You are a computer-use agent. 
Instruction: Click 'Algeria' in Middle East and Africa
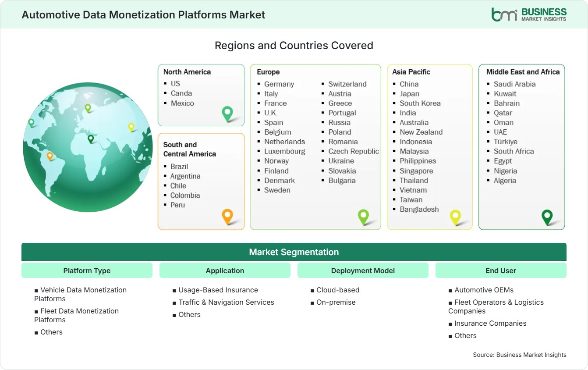pos(505,181)
